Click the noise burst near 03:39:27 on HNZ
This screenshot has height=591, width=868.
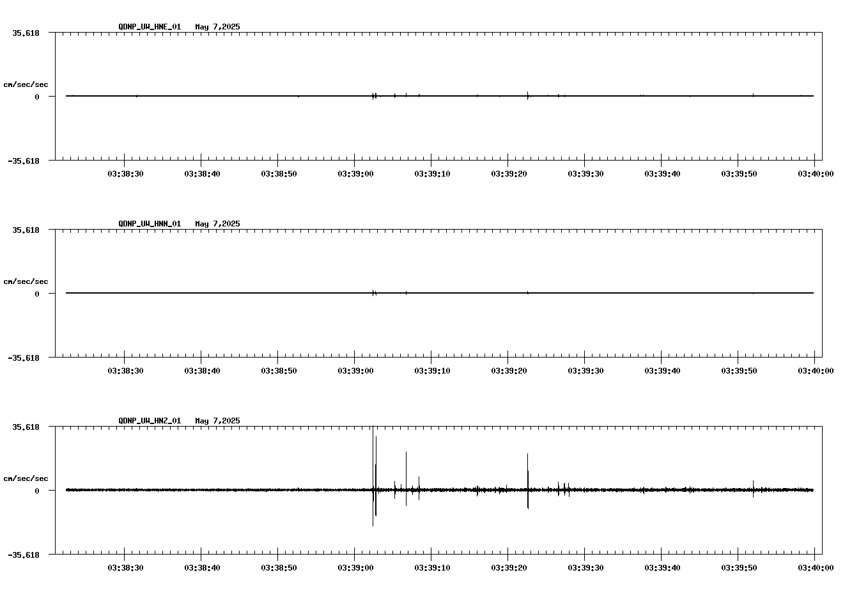[x=562, y=489]
